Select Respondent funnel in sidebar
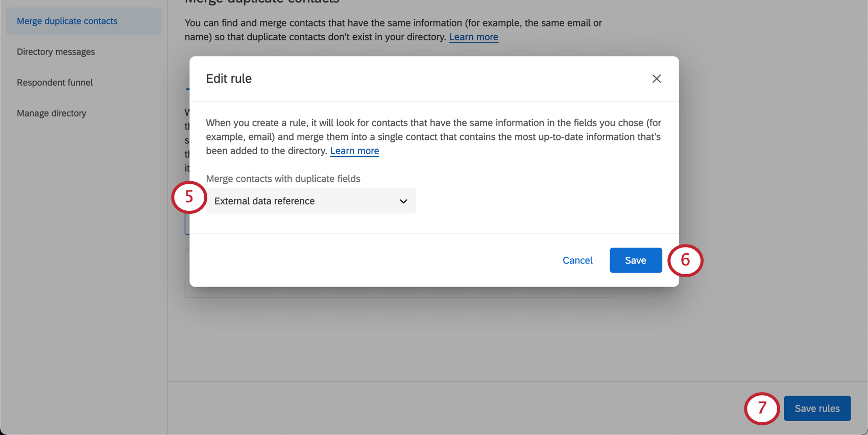The image size is (868, 435). [x=55, y=83]
